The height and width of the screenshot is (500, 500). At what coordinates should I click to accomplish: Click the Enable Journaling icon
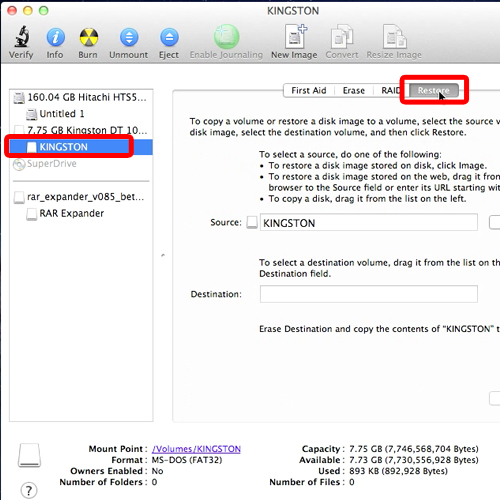coord(226,36)
